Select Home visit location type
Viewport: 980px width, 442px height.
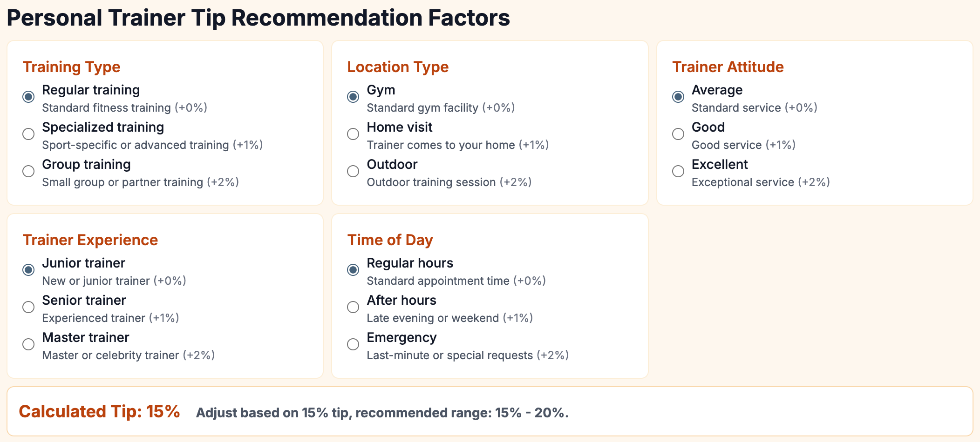[x=353, y=134]
